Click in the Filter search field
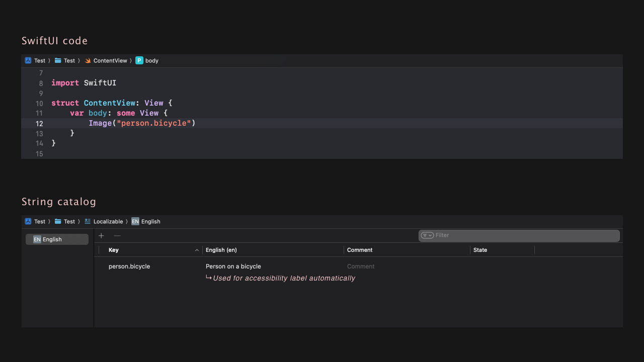The height and width of the screenshot is (362, 644). (x=523, y=235)
